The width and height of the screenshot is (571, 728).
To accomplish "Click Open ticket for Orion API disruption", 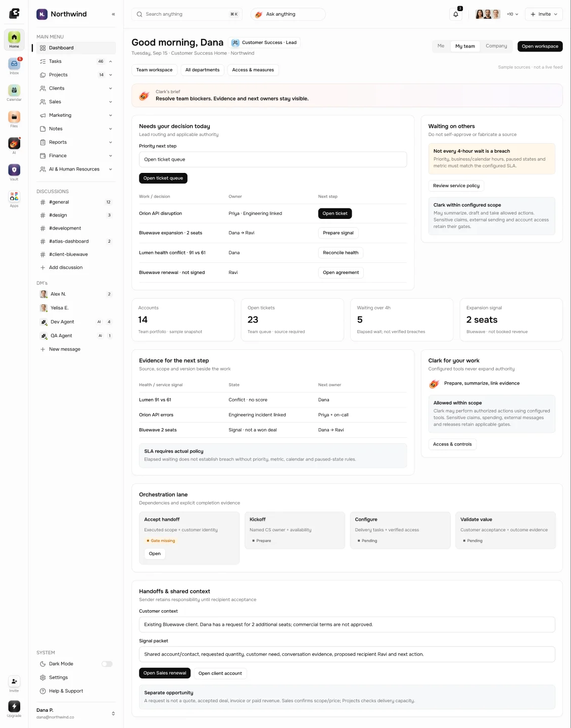I will tap(335, 213).
